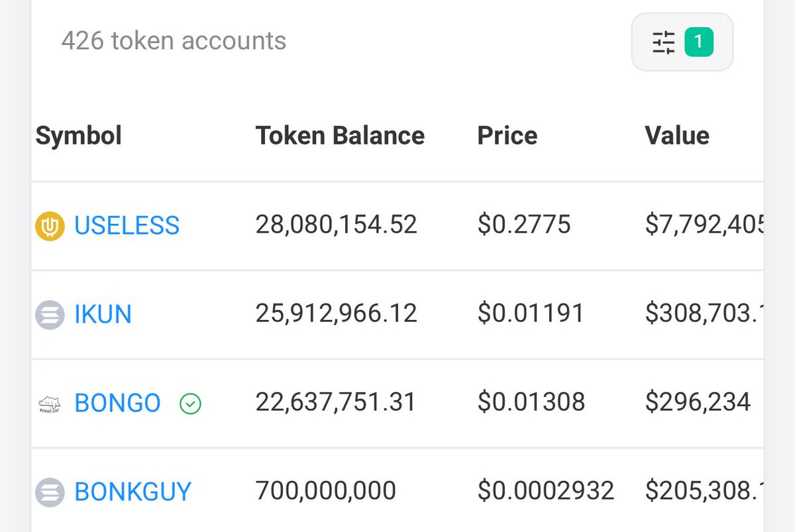Click the IKUN token placeholder icon

50,314
